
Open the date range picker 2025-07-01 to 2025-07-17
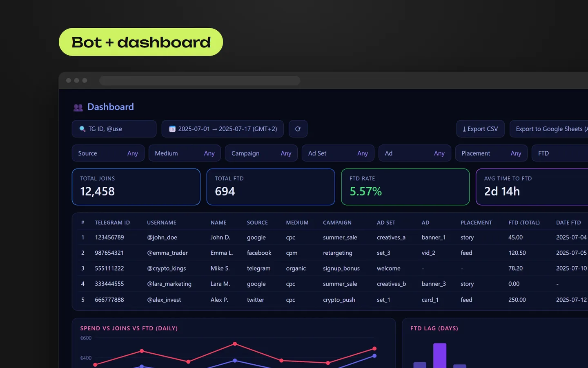coord(223,129)
